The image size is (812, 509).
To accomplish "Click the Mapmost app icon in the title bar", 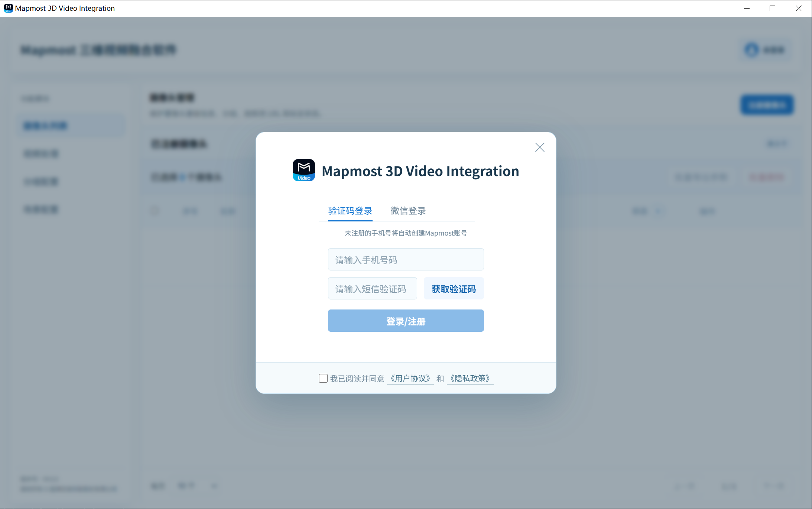I will pos(8,8).
